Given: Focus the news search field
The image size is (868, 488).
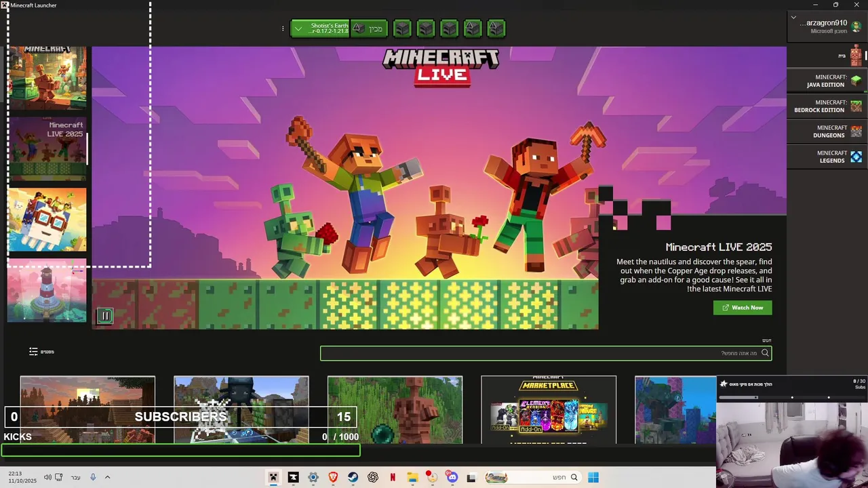Looking at the screenshot, I should pos(546,353).
